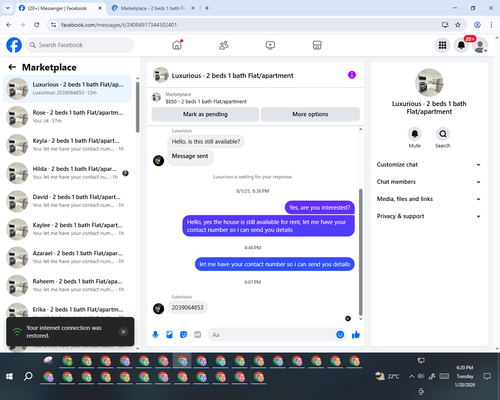Open the David conversation
The image size is (500, 400).
[67, 201]
